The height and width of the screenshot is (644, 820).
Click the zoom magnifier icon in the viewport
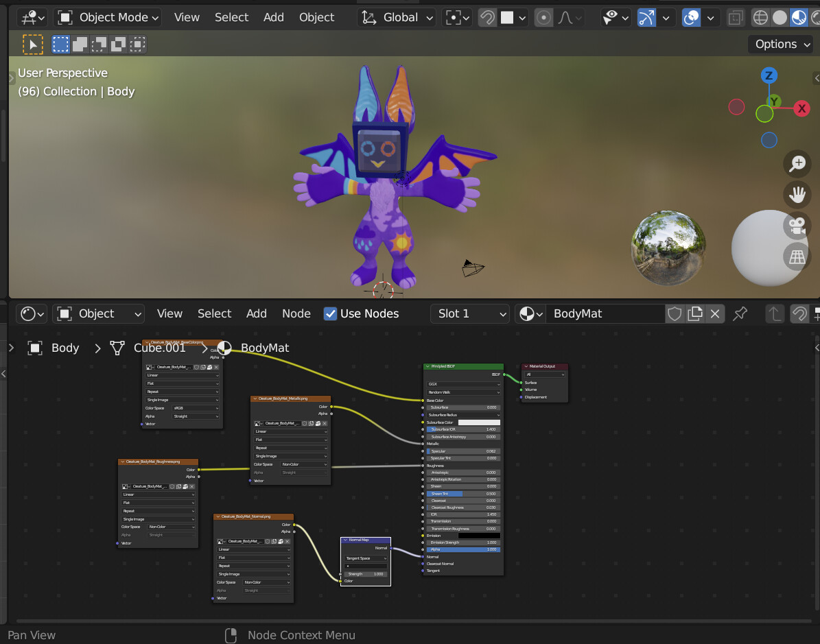coord(797,164)
